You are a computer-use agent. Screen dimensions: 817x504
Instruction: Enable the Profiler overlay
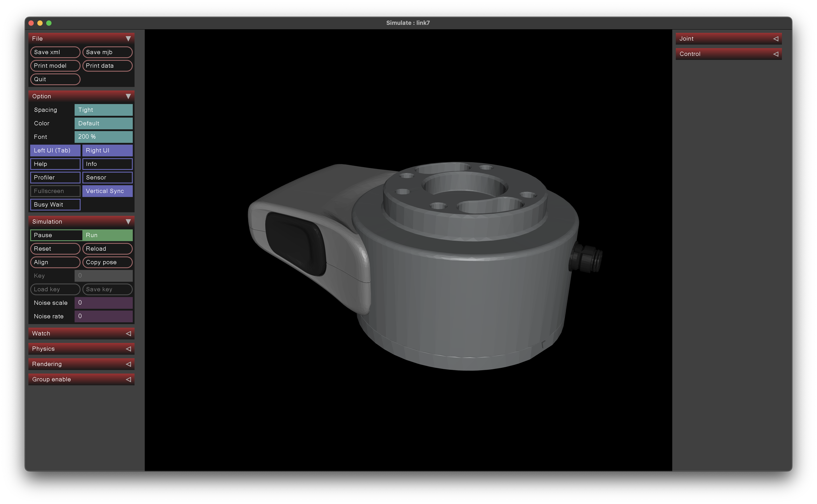[x=55, y=177]
